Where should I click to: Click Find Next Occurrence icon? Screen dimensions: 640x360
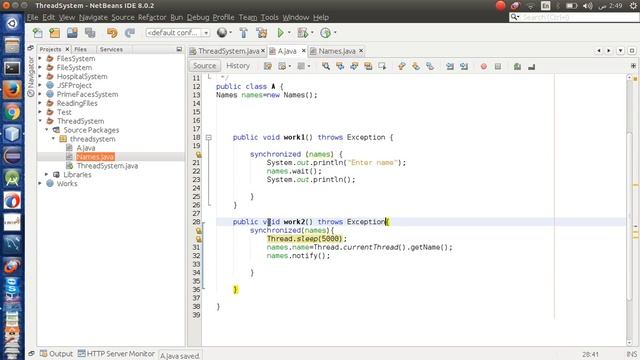click(x=354, y=66)
